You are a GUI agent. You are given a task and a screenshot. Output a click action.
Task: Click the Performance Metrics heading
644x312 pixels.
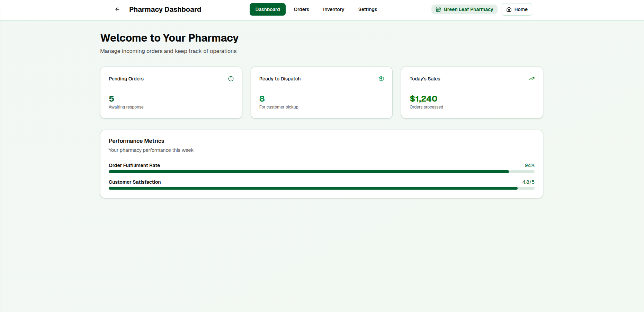coord(136,141)
